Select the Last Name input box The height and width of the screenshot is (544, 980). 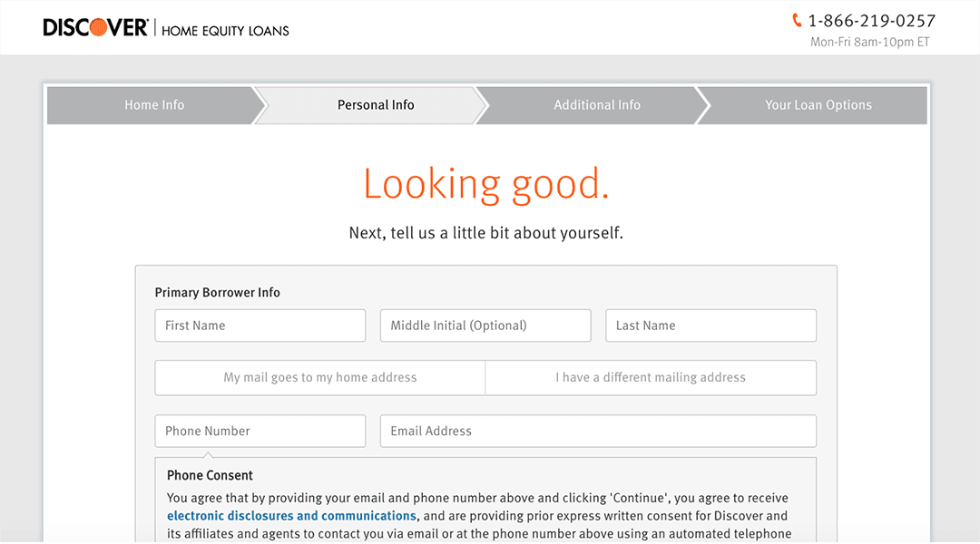coord(710,325)
